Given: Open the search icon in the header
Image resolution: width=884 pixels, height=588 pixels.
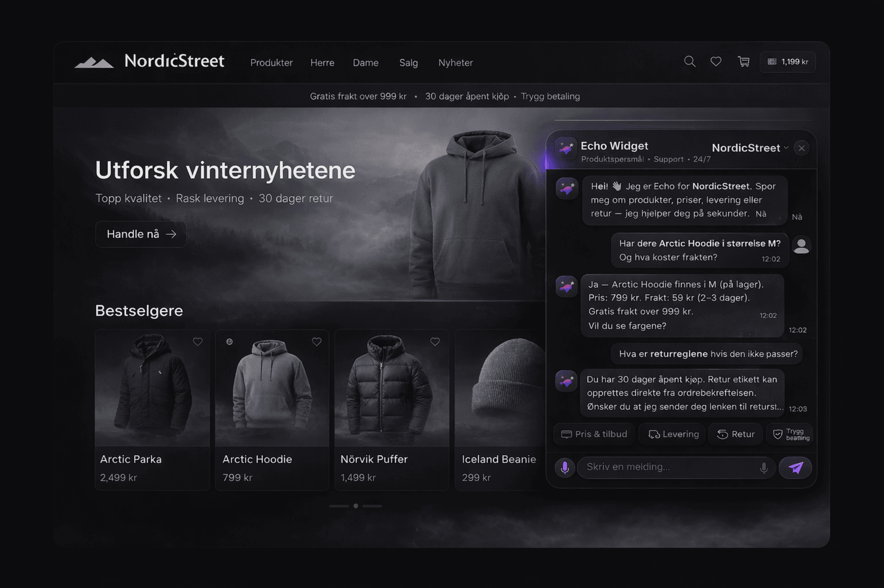Looking at the screenshot, I should click(x=690, y=62).
